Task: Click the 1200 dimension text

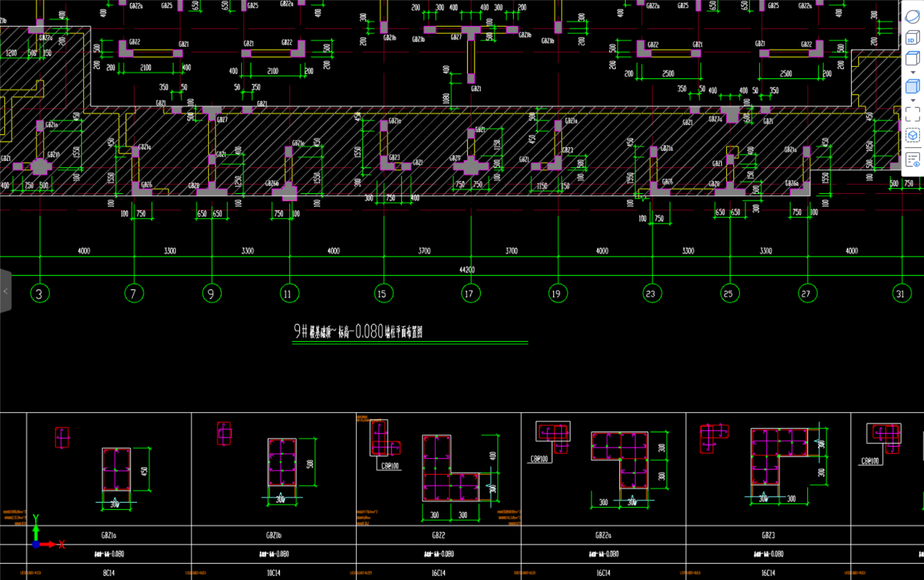Action: [x=11, y=53]
